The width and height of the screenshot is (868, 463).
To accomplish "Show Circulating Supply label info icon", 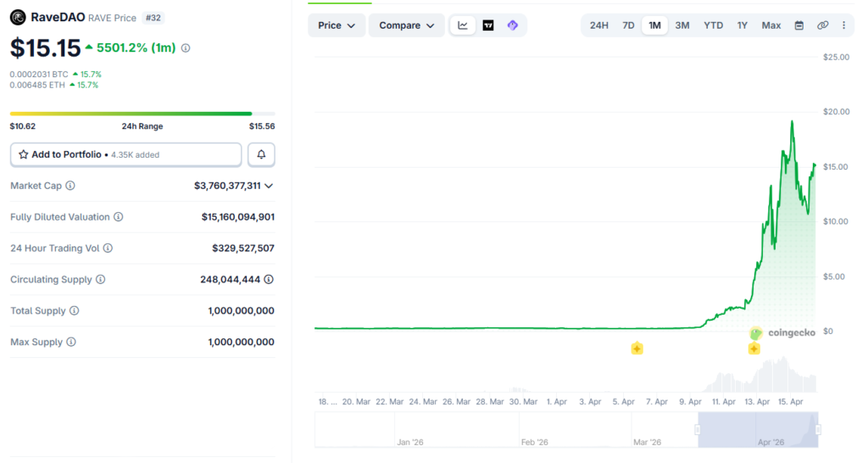I will 100,279.
